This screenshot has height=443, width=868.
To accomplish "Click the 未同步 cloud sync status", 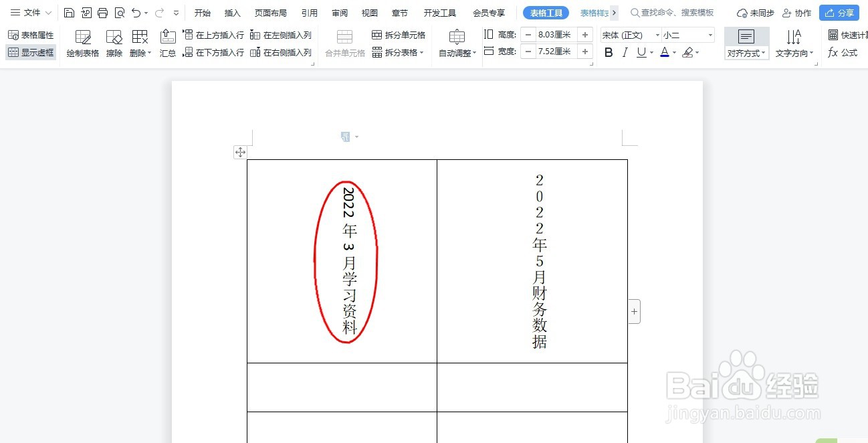I will [x=756, y=13].
